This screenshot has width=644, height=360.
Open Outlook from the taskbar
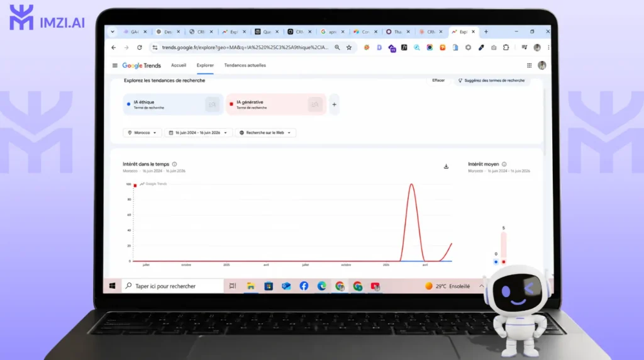(x=286, y=286)
